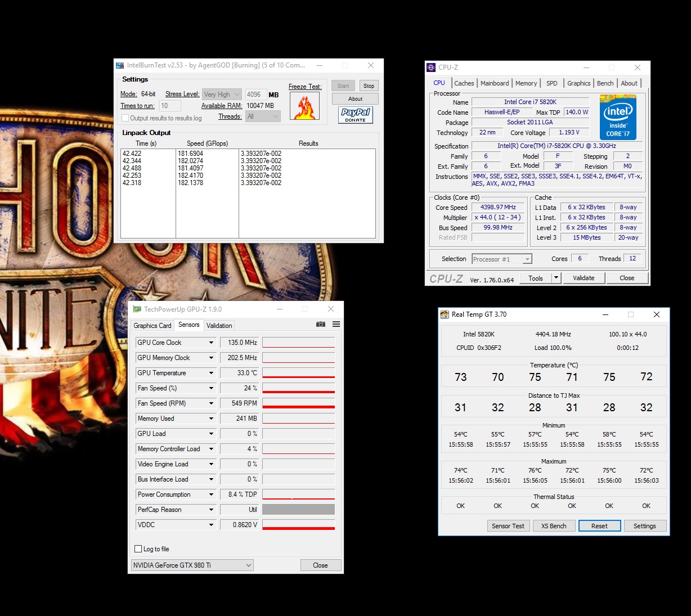691x616 pixels.
Task: Open the GPU-Z Validation tab
Action: [x=219, y=326]
